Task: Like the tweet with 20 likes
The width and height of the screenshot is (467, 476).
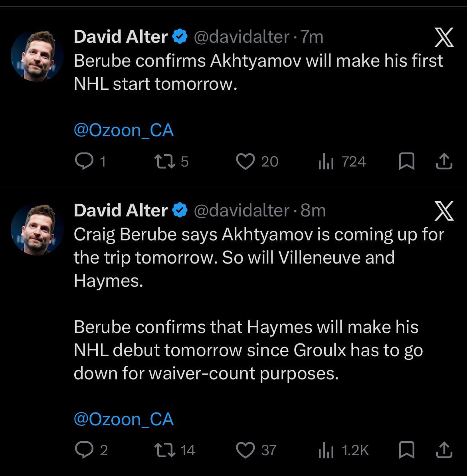Action: click(245, 162)
